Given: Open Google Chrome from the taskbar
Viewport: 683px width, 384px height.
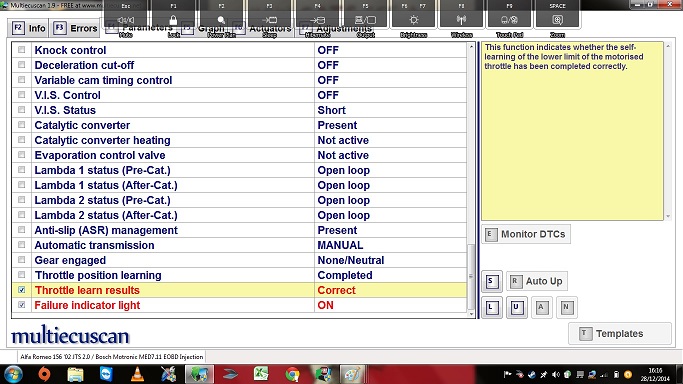Looking at the screenshot, I should [292, 374].
